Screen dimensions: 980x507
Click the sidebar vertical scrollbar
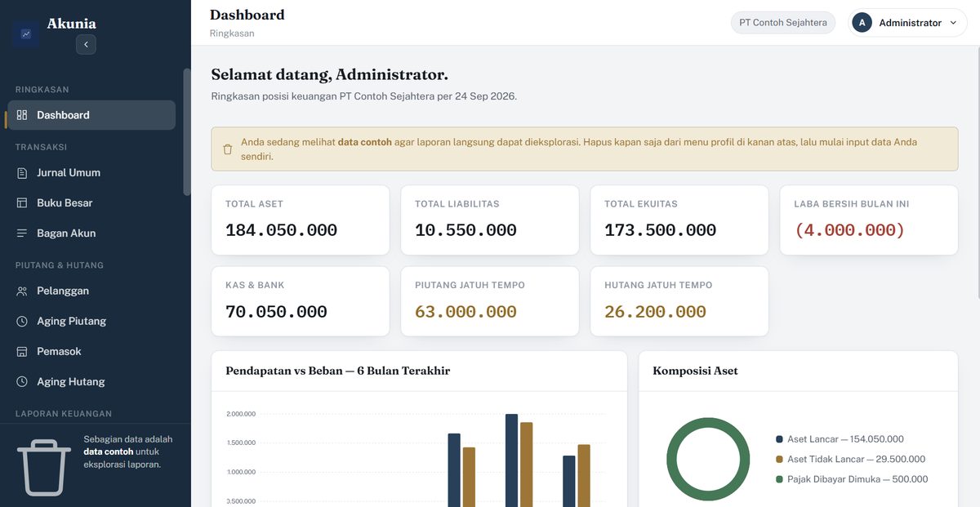point(186,131)
